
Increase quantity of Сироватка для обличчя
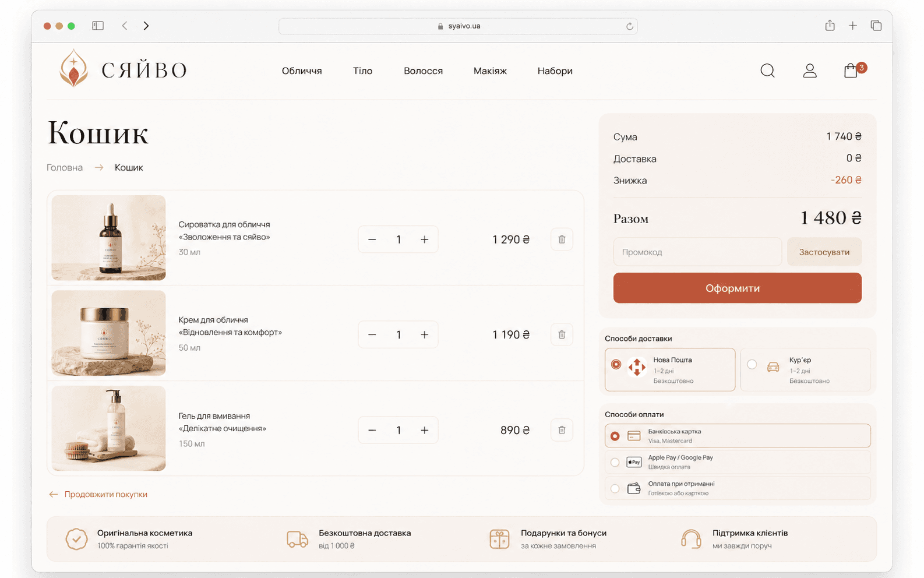[425, 239]
